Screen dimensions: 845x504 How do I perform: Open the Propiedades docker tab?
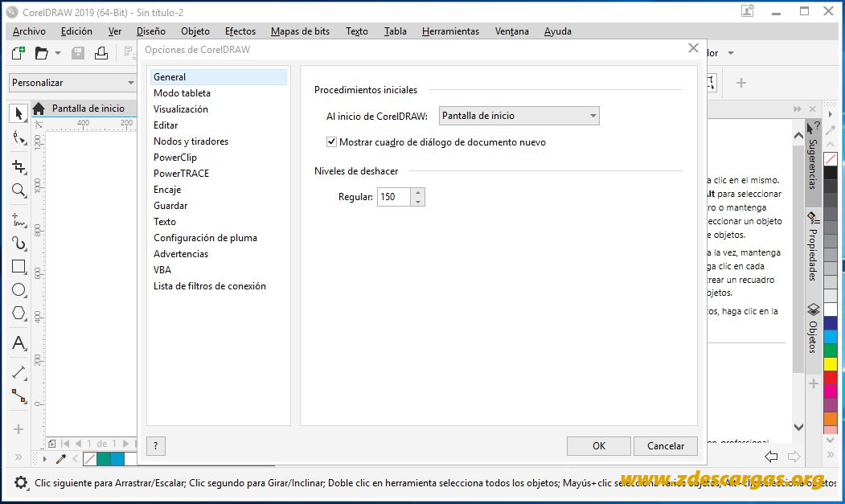pos(813,246)
